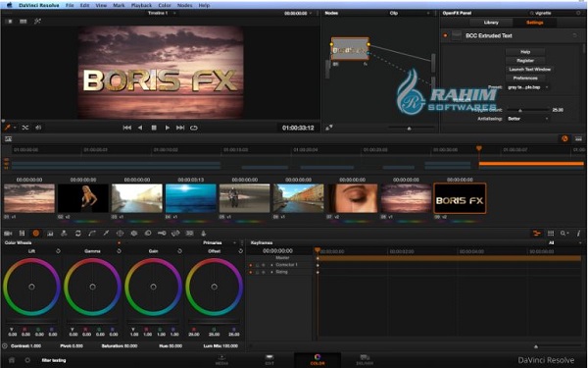Expand the Sizing keyframe track
The image size is (588, 368).
(x=271, y=272)
